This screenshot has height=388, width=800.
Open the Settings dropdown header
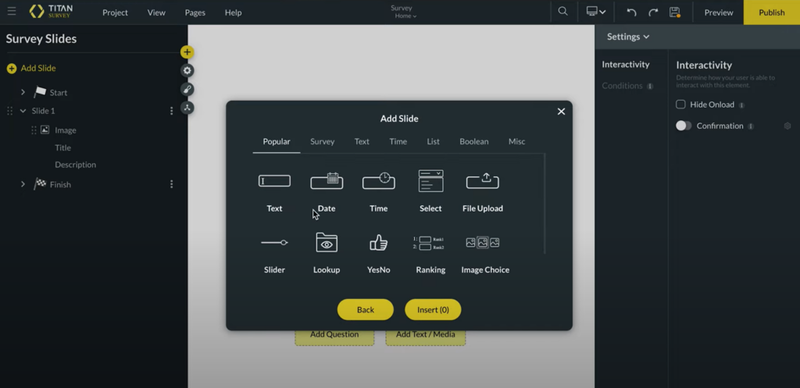pos(628,37)
